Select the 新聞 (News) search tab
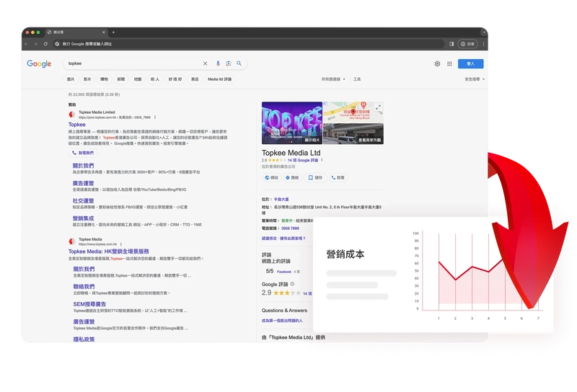The width and height of the screenshot is (577, 392). pyautogui.click(x=120, y=79)
